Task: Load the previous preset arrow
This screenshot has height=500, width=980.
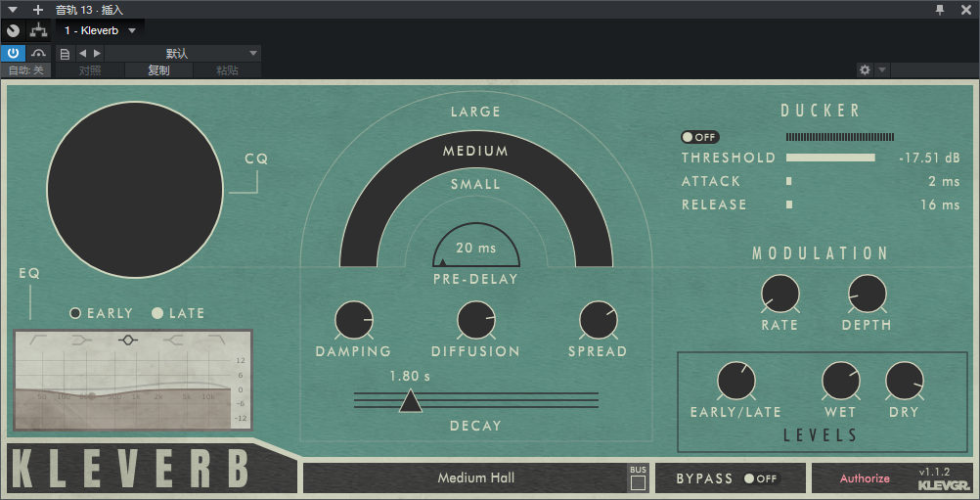Action: 82,54
